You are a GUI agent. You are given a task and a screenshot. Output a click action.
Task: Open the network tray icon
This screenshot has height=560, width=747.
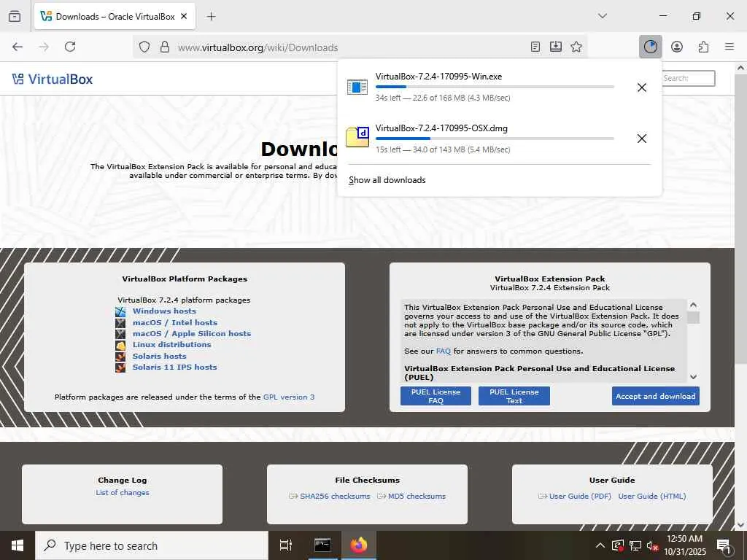tap(635, 545)
